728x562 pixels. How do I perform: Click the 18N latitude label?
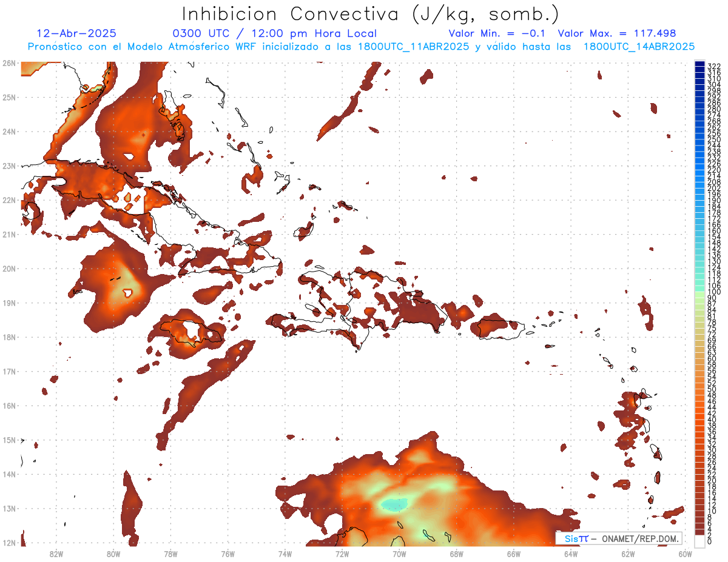tap(8, 337)
